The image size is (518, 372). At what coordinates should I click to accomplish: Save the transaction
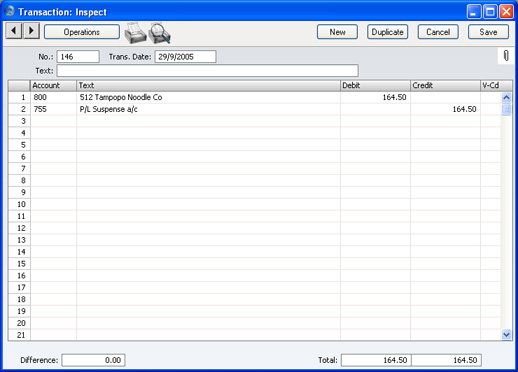tap(488, 32)
